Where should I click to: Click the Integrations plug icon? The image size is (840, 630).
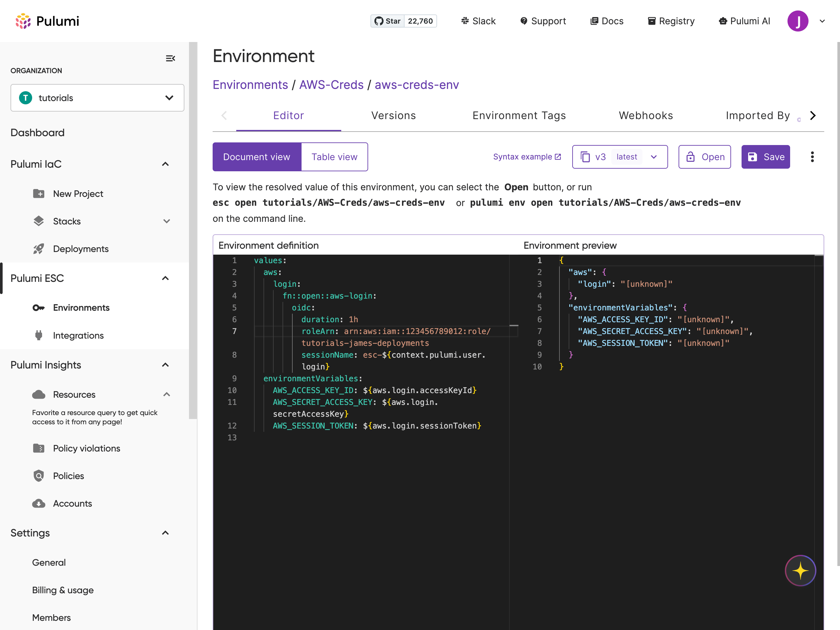38,335
